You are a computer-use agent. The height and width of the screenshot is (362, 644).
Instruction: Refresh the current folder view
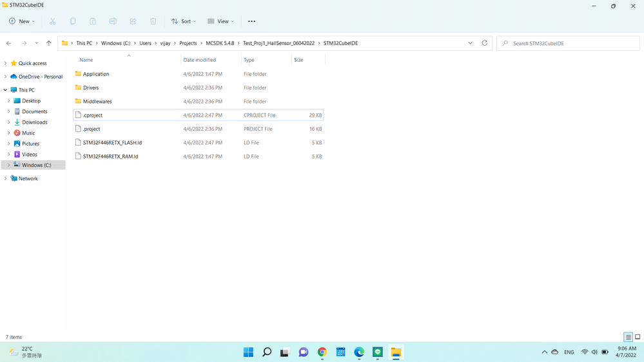pyautogui.click(x=485, y=43)
